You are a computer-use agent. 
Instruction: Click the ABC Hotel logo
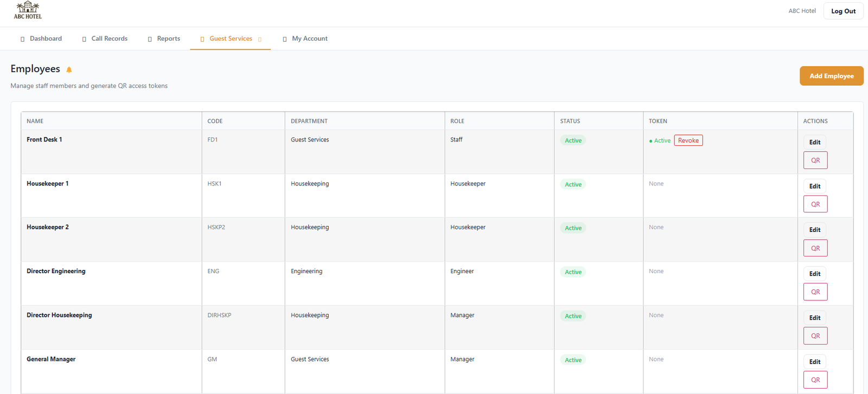click(28, 10)
